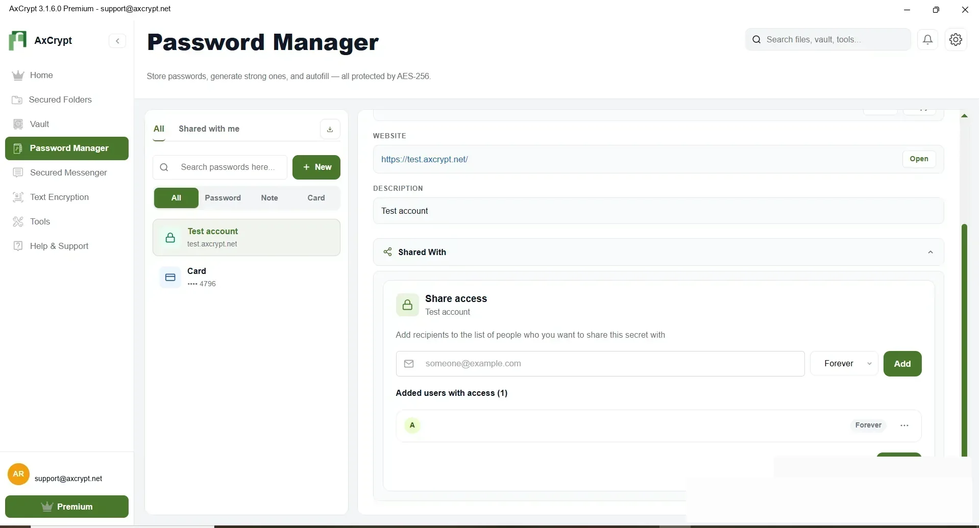Click the Text Encryption icon
The width and height of the screenshot is (980, 528).
(x=18, y=197)
